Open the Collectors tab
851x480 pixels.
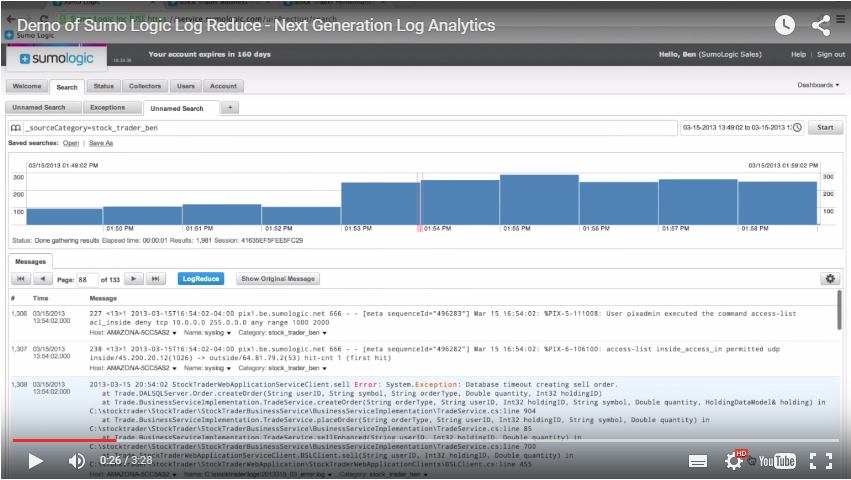[x=145, y=86]
